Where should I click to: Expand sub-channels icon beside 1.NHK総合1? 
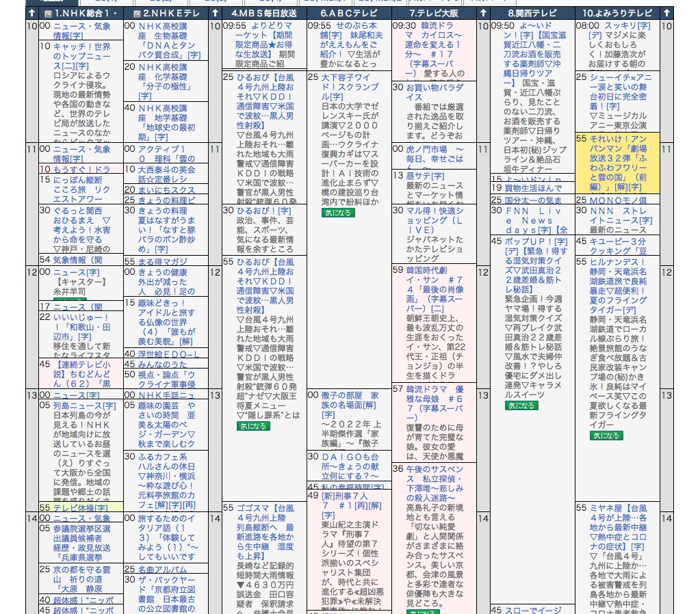(48, 14)
